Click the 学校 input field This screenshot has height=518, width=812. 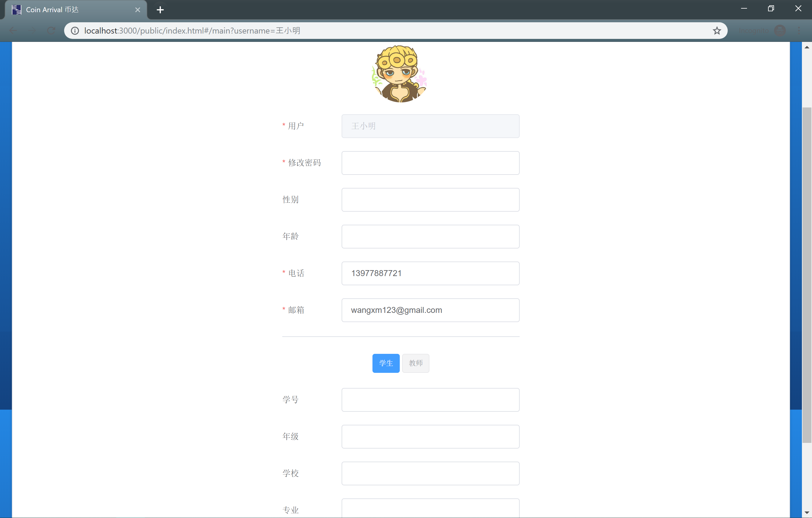[x=430, y=473]
